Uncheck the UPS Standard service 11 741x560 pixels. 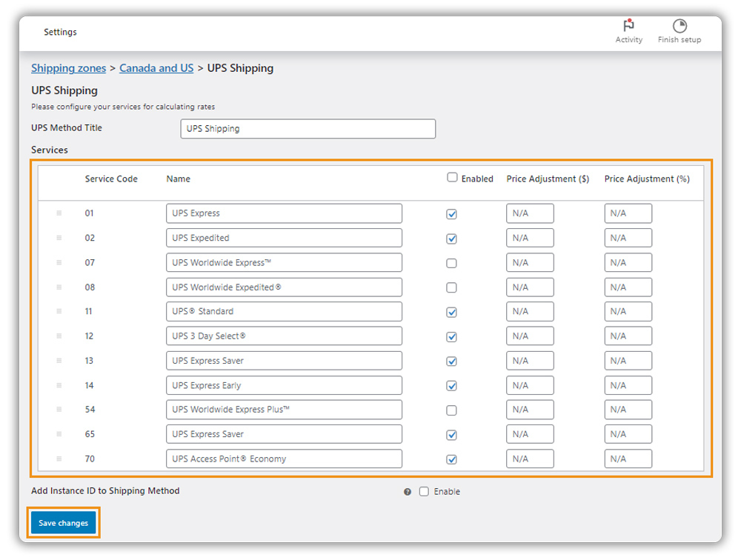pos(451,313)
